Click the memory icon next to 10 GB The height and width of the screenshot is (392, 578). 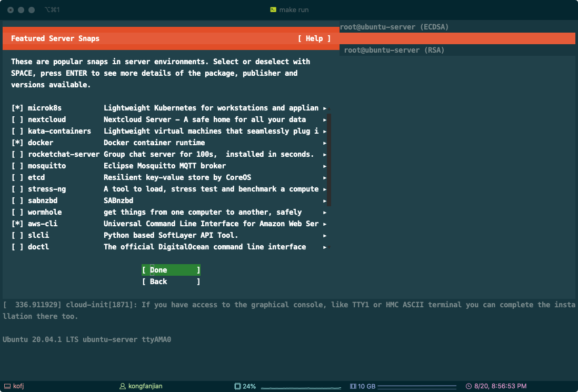353,386
